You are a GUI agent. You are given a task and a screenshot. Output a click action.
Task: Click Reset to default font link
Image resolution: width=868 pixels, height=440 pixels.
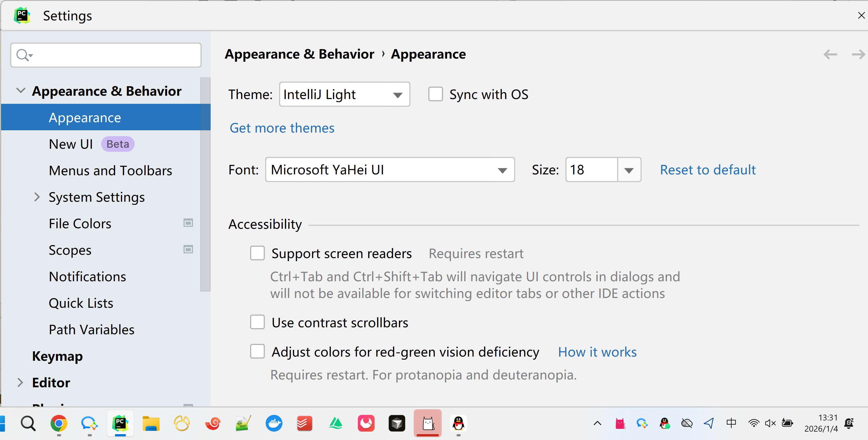[x=708, y=170]
